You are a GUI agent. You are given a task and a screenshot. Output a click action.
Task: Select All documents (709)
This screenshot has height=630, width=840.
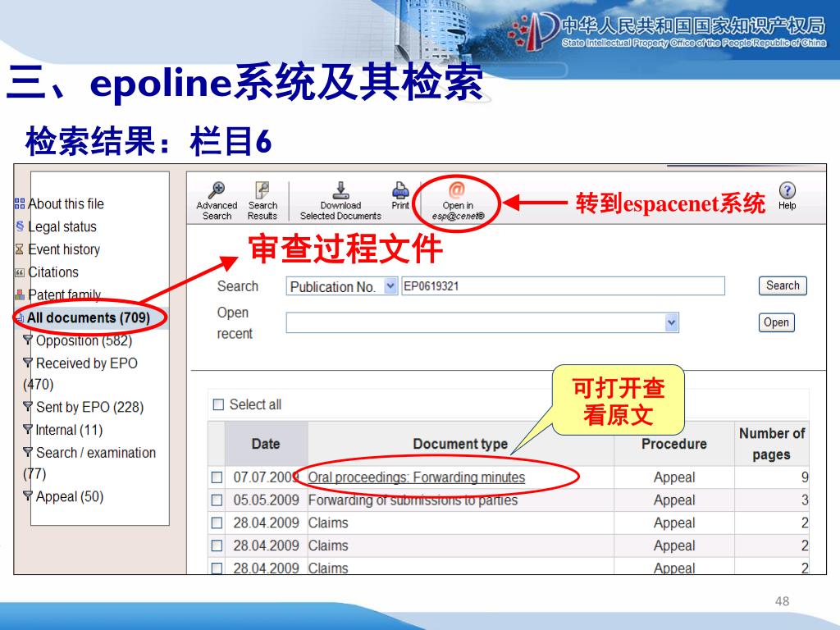[x=89, y=317]
